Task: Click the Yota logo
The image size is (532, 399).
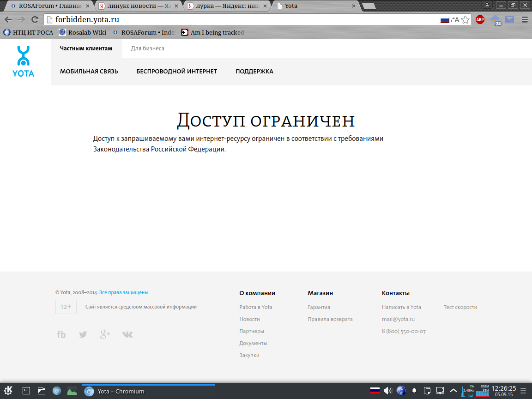Action: tap(24, 61)
